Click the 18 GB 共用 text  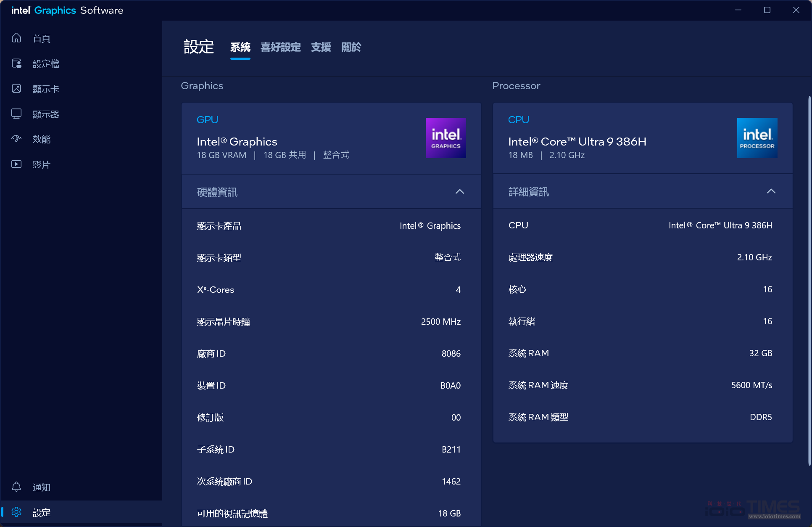(x=285, y=155)
